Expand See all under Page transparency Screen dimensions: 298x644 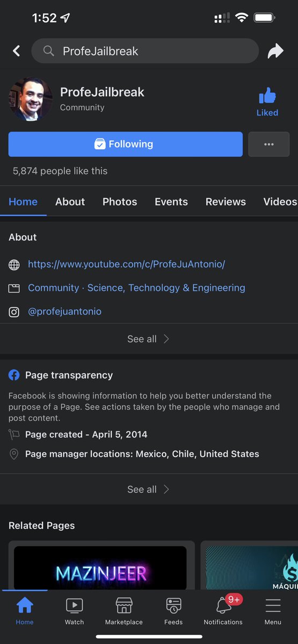149,489
